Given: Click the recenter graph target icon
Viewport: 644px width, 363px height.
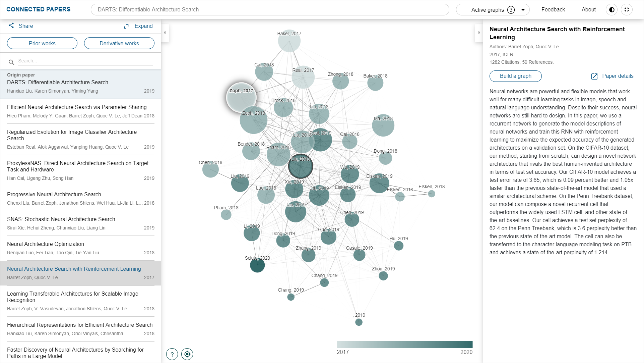Looking at the screenshot, I should (187, 354).
